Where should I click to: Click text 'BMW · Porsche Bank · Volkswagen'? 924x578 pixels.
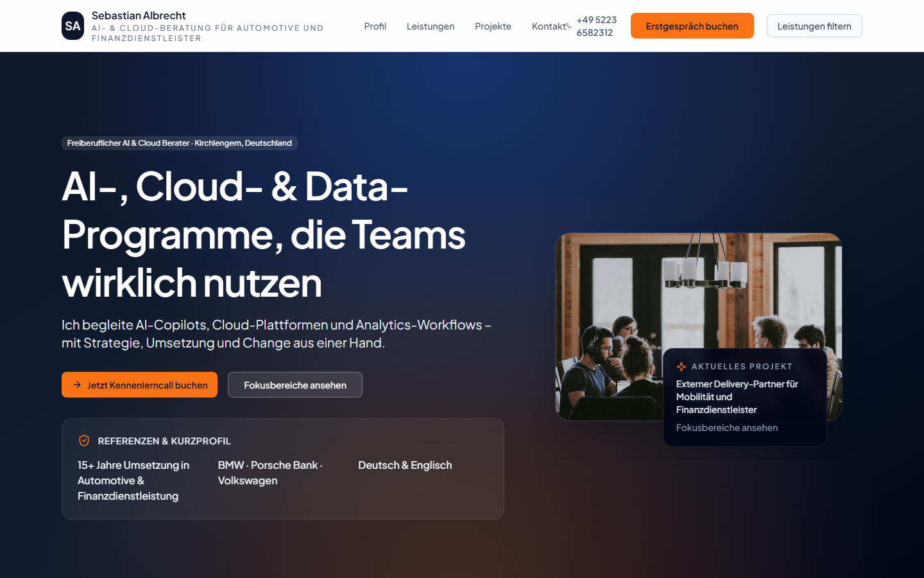(271, 473)
